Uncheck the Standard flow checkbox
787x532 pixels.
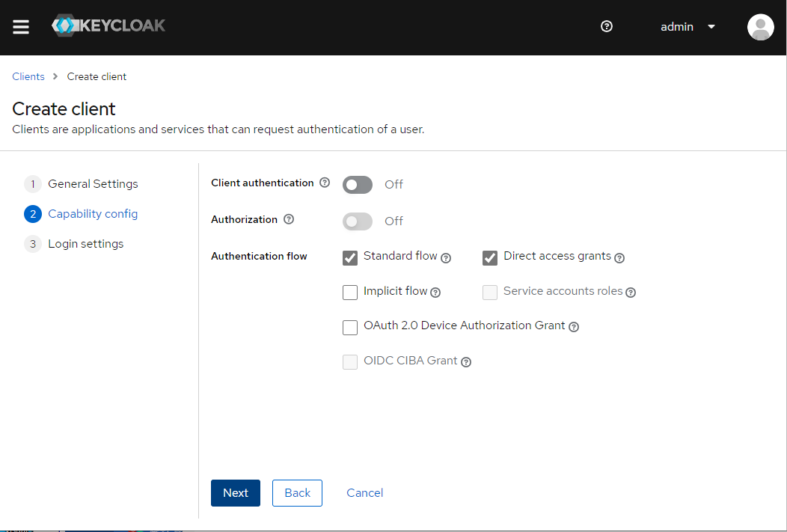[350, 257]
